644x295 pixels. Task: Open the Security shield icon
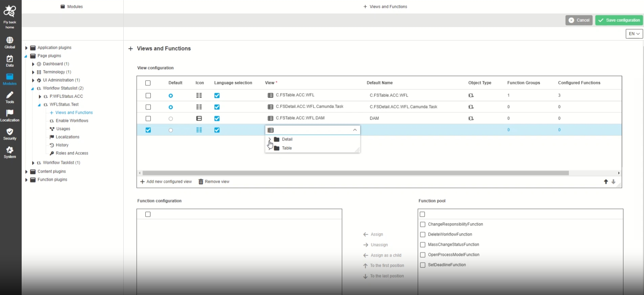[10, 132]
